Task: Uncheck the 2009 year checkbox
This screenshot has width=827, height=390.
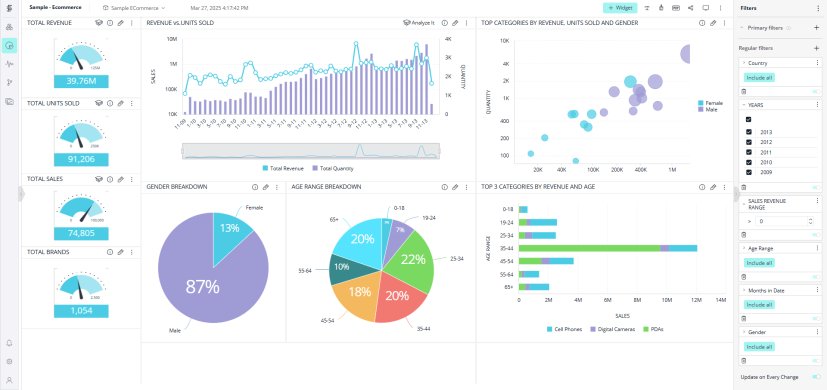Action: [749, 172]
